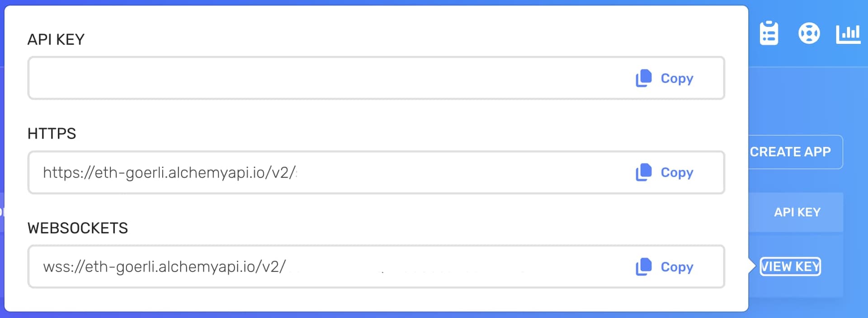
Task: Click the blue Copy label for the API key
Action: point(676,78)
